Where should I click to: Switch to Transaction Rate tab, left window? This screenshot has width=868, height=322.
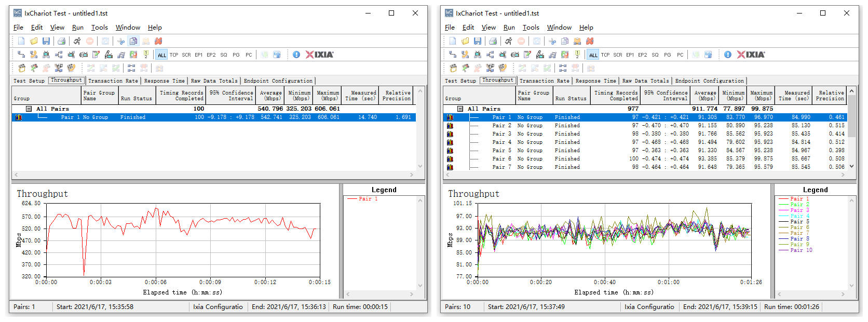coord(113,81)
